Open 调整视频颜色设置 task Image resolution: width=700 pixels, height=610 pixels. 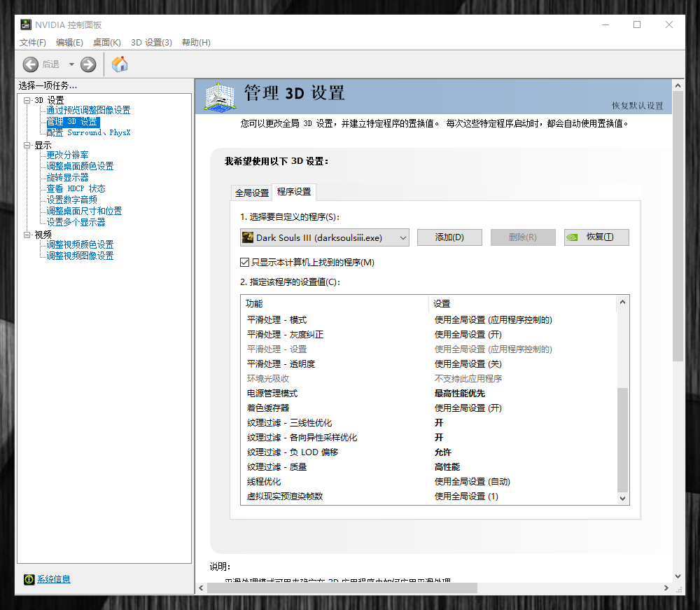tap(80, 244)
